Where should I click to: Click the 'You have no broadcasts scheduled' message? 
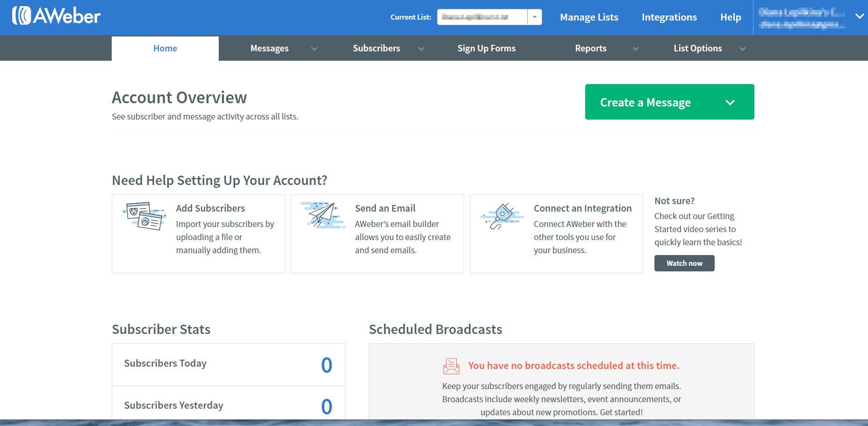(574, 366)
